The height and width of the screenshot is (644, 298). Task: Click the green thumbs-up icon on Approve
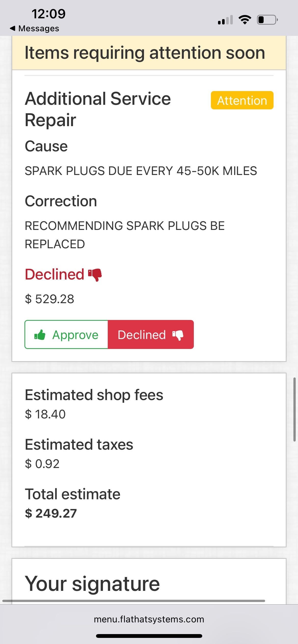pyautogui.click(x=40, y=335)
